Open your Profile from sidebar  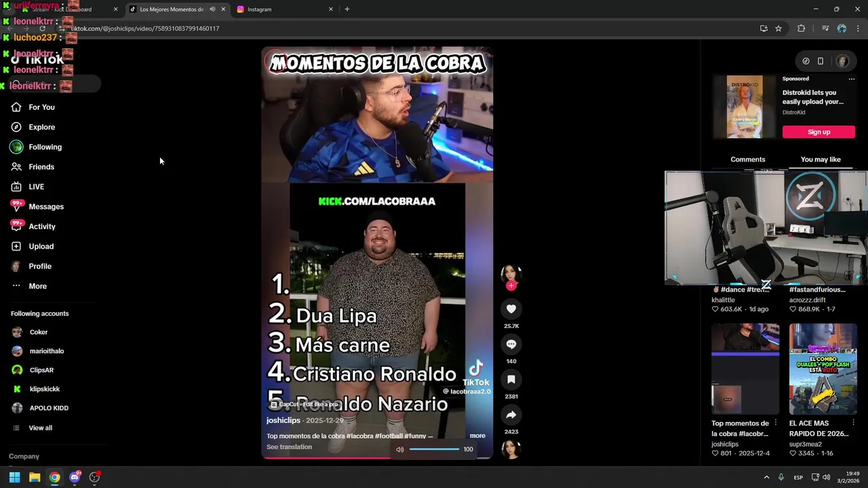point(40,266)
